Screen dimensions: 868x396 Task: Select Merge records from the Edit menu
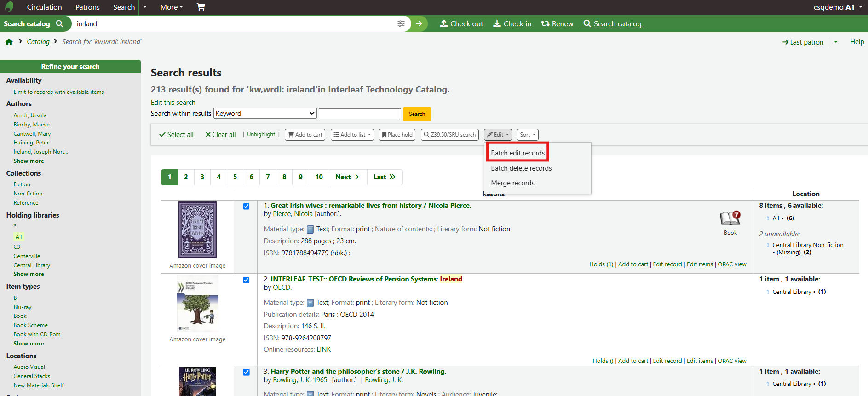point(512,183)
